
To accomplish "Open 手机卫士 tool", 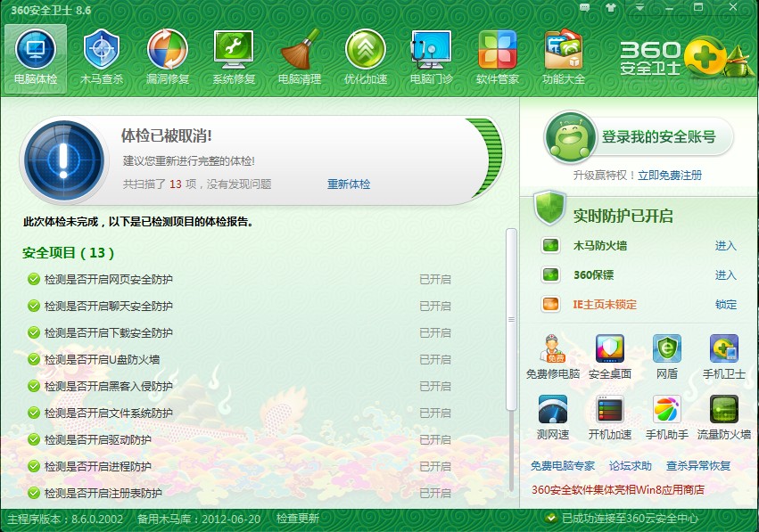I will click(x=724, y=356).
